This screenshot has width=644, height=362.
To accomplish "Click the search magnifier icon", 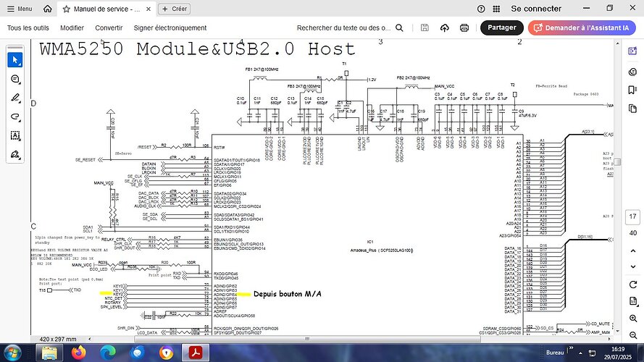I will click(399, 28).
